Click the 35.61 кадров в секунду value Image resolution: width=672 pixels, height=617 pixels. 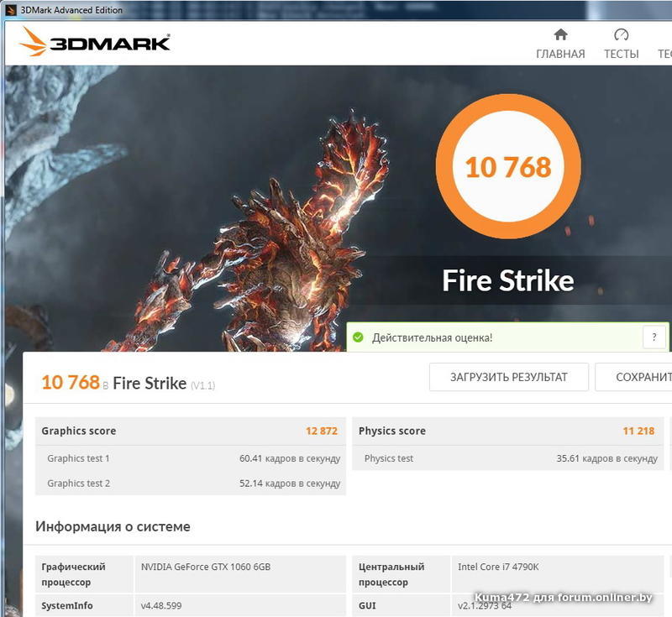[x=606, y=458]
